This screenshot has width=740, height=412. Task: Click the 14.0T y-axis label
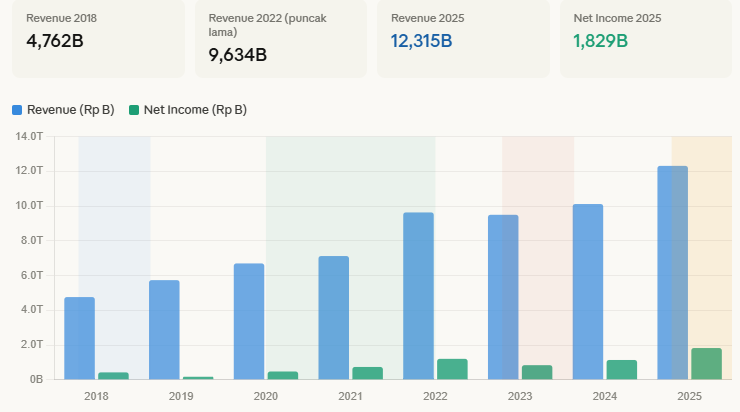(30, 136)
